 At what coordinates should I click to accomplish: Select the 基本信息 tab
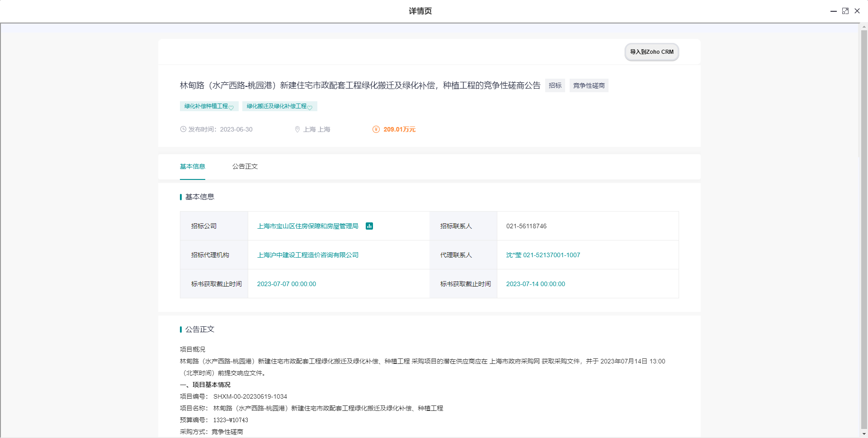[192, 166]
